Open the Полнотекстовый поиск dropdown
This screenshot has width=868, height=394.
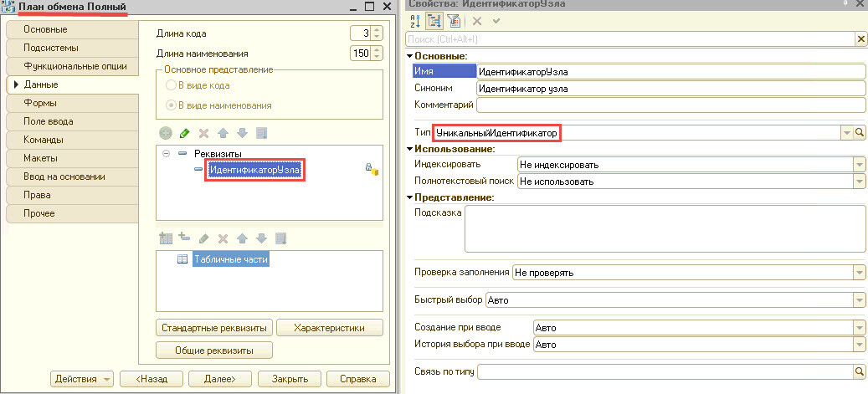pyautogui.click(x=859, y=181)
